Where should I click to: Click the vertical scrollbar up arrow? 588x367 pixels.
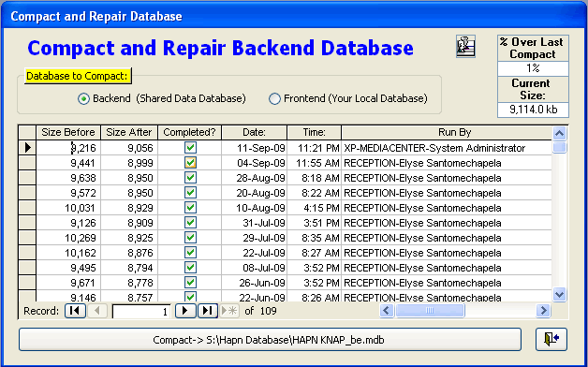coord(560,134)
